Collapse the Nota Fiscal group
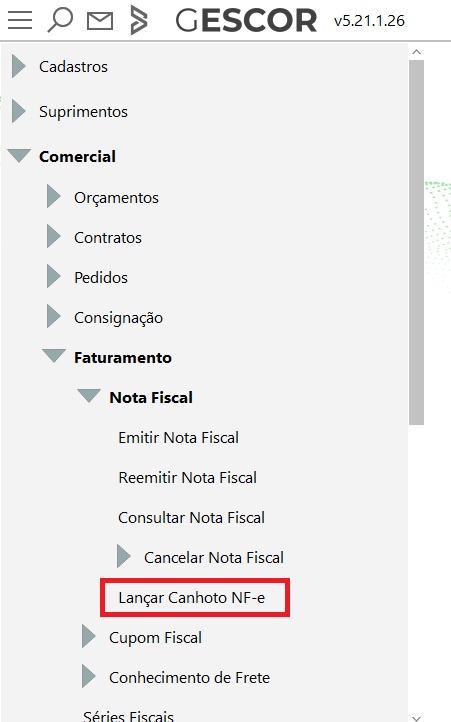This screenshot has width=451, height=722. click(x=89, y=396)
